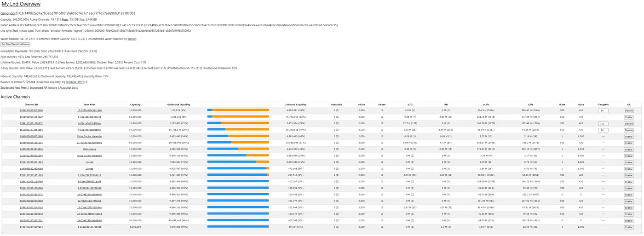Enable AR for peer 22-032f3c2c17df42b9
644x236 pixels.
pos(629,201)
